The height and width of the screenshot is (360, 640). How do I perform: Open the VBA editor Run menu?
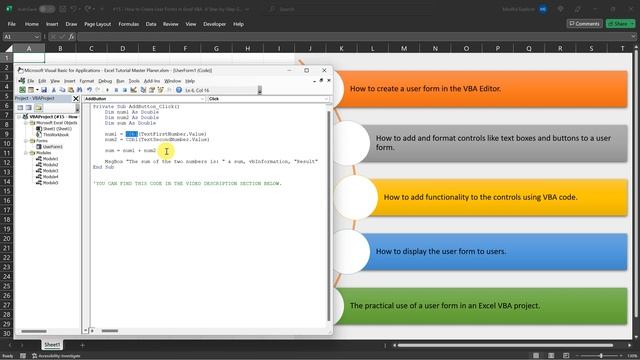pyautogui.click(x=120, y=81)
